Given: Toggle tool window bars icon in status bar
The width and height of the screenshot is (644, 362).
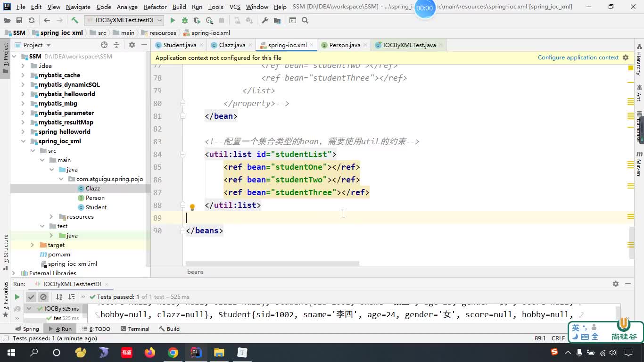Looking at the screenshot, I should (5, 338).
